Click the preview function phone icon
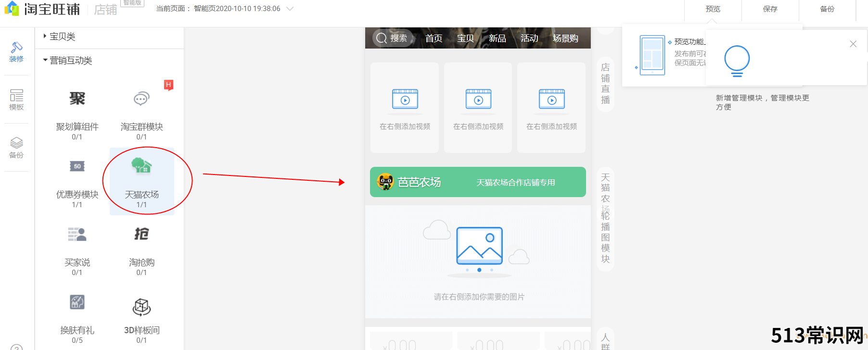Viewport: 868px width, 350px height. tap(652, 55)
